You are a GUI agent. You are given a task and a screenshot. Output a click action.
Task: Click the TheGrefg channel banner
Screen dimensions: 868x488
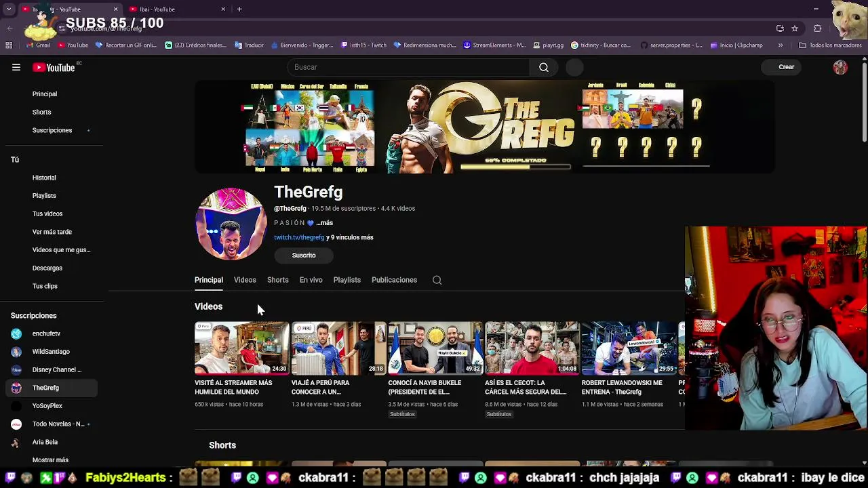[x=484, y=127]
